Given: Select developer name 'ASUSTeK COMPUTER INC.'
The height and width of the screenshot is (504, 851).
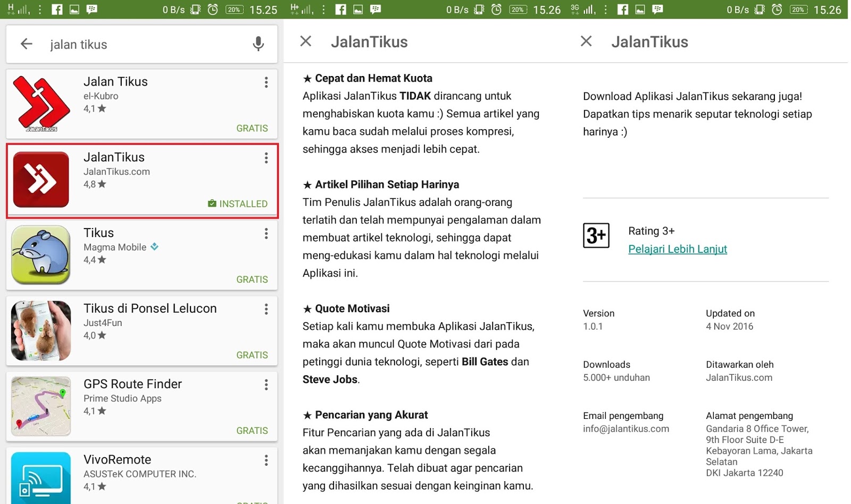Looking at the screenshot, I should pos(140,474).
